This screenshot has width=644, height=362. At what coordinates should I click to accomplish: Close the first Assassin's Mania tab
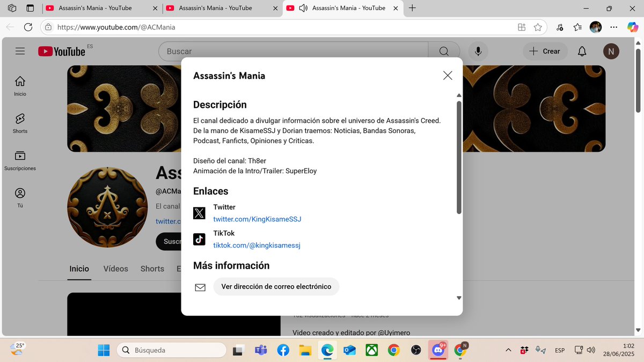click(155, 8)
